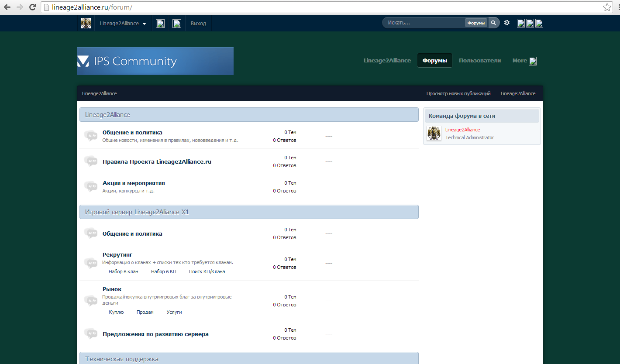Open the Продам subforum
This screenshot has width=620, height=364.
pos(145,312)
